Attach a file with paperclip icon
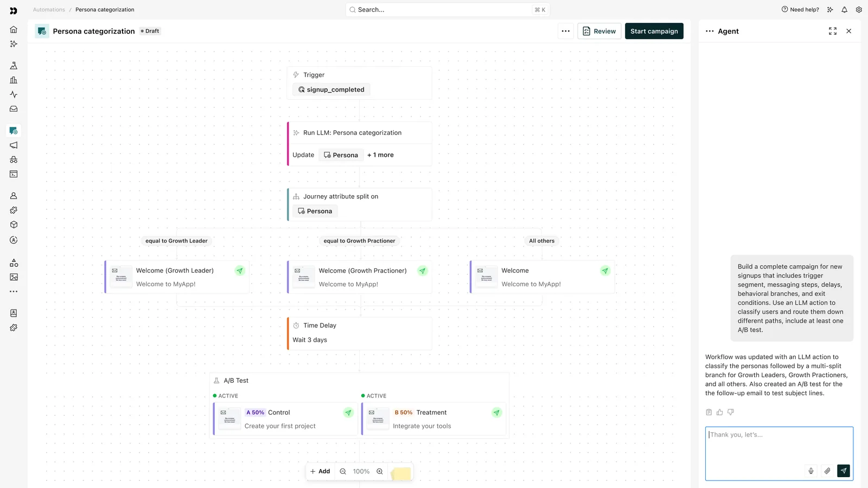 pyautogui.click(x=827, y=471)
